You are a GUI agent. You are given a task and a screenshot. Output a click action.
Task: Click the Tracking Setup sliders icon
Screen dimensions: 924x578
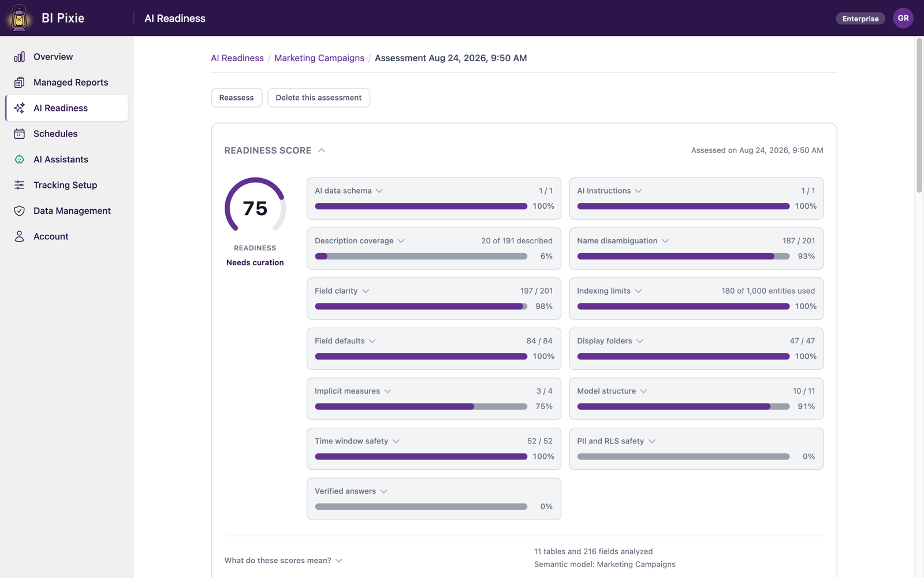(x=20, y=185)
